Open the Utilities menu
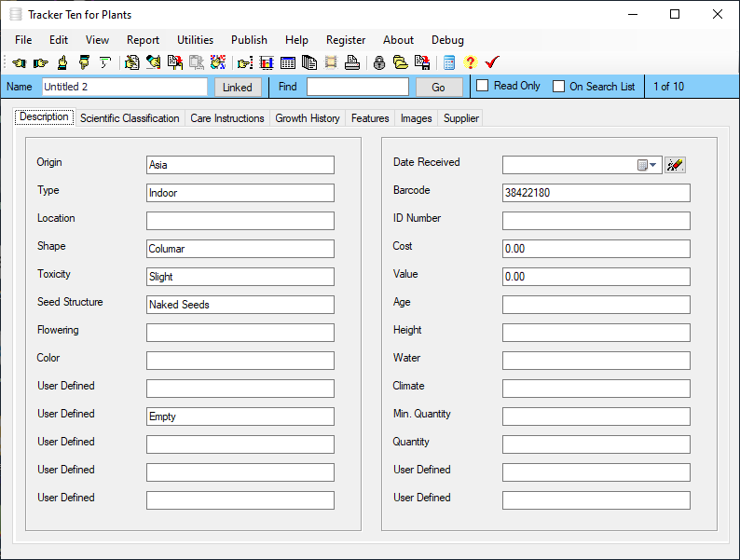Viewport: 740px width, 560px height. coord(195,40)
